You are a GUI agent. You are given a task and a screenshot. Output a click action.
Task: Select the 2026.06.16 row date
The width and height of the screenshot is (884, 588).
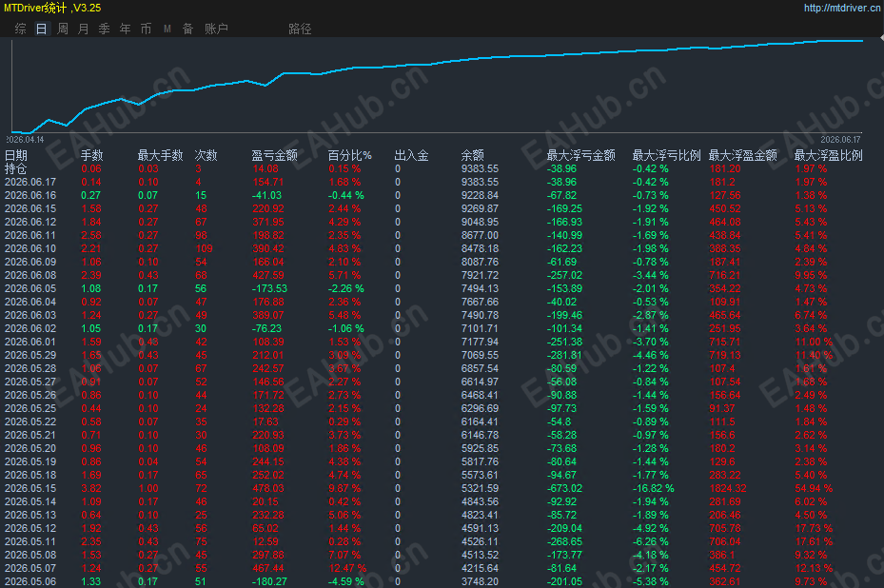(30, 196)
